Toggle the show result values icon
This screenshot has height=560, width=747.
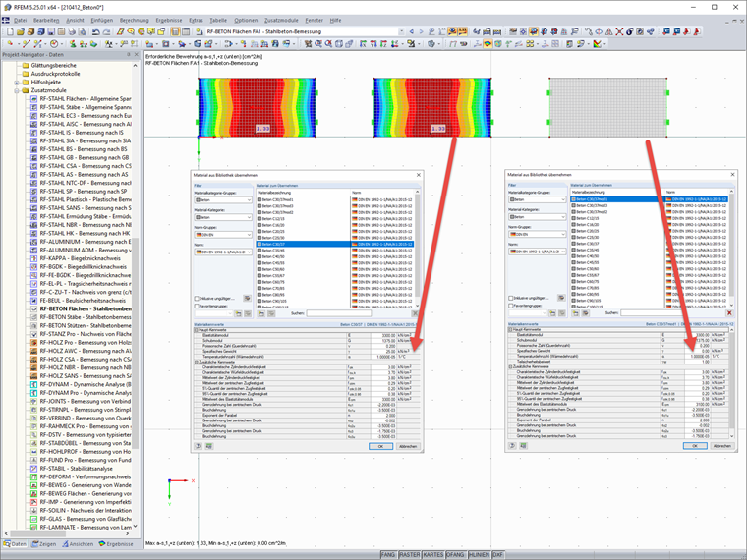[463, 31]
